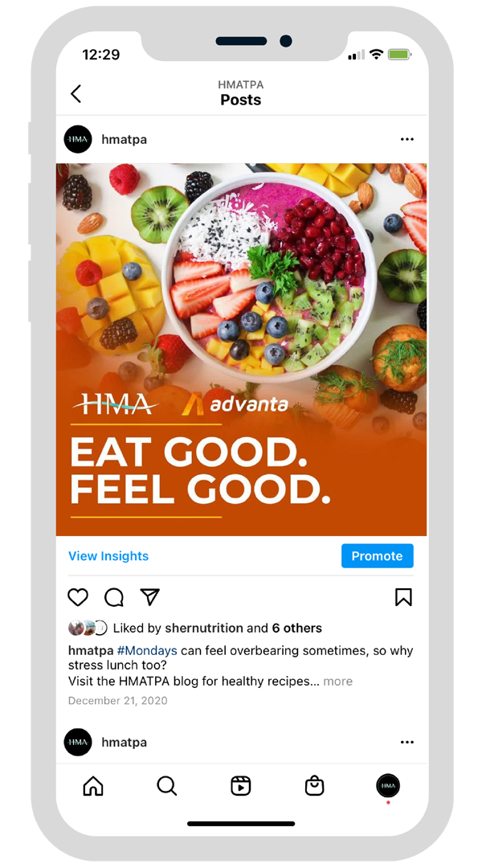Expand the caption by tapping more
This screenshot has height=868, width=482.
(337, 681)
